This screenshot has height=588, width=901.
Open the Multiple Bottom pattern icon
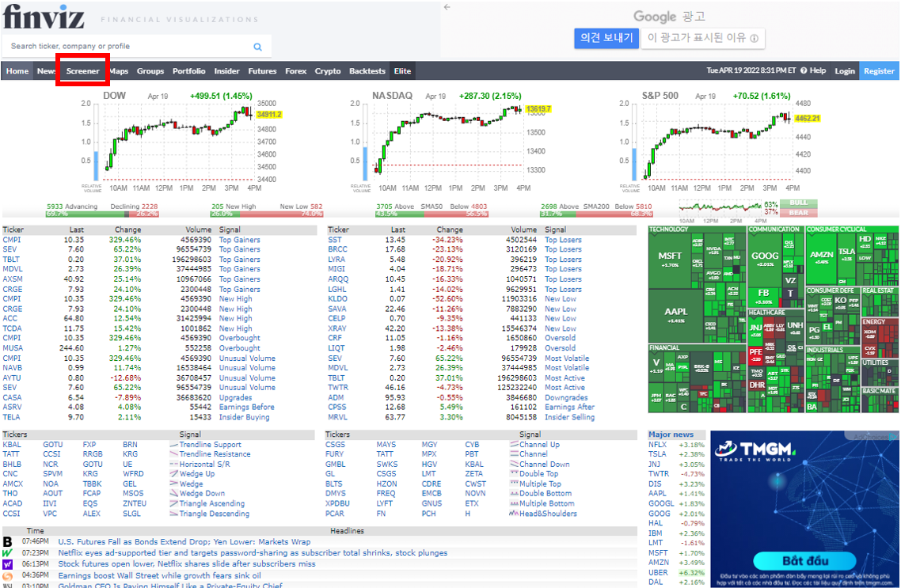click(x=515, y=503)
